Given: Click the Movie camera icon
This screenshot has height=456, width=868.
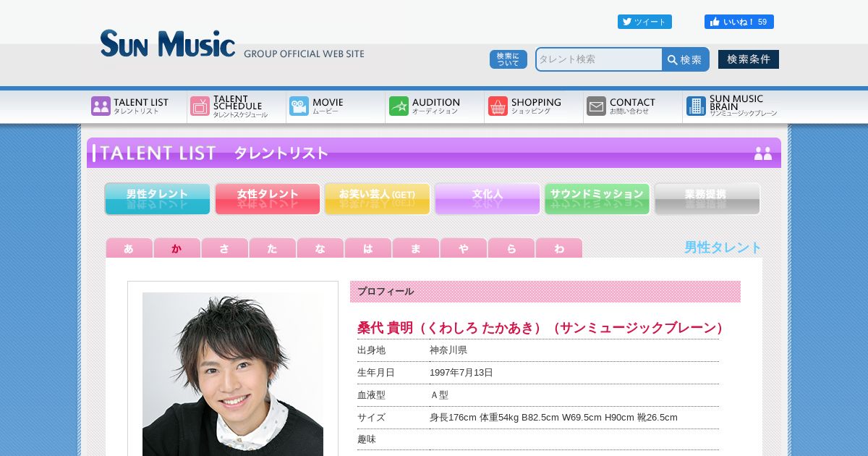Looking at the screenshot, I should tap(299, 106).
